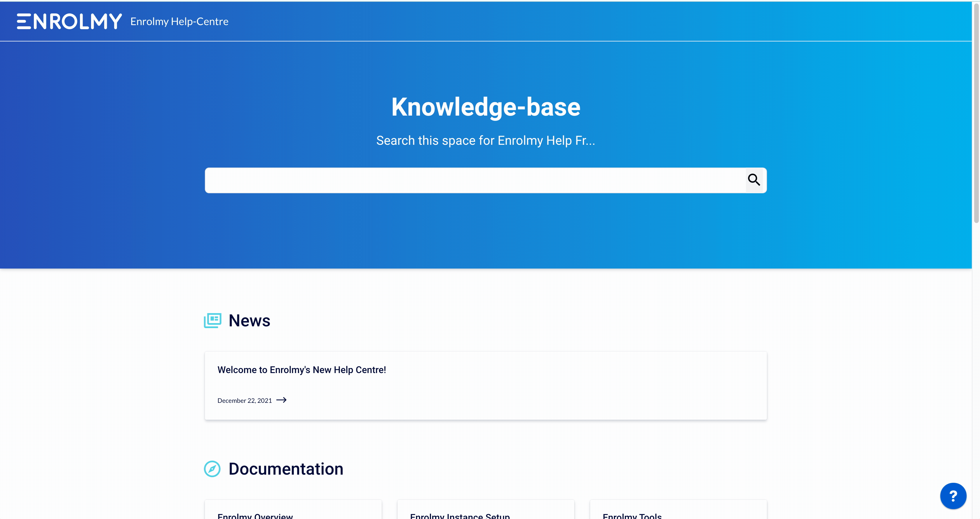Viewport: 980px width, 519px height.
Task: Click 'Search this space for Enrolmy Help Fr...' text
Action: coord(485,140)
